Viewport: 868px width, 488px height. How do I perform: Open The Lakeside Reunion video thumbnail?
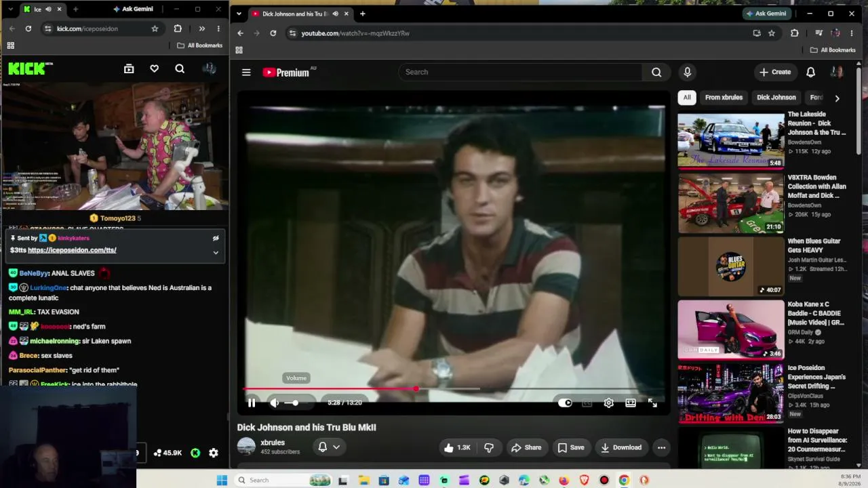tap(731, 140)
